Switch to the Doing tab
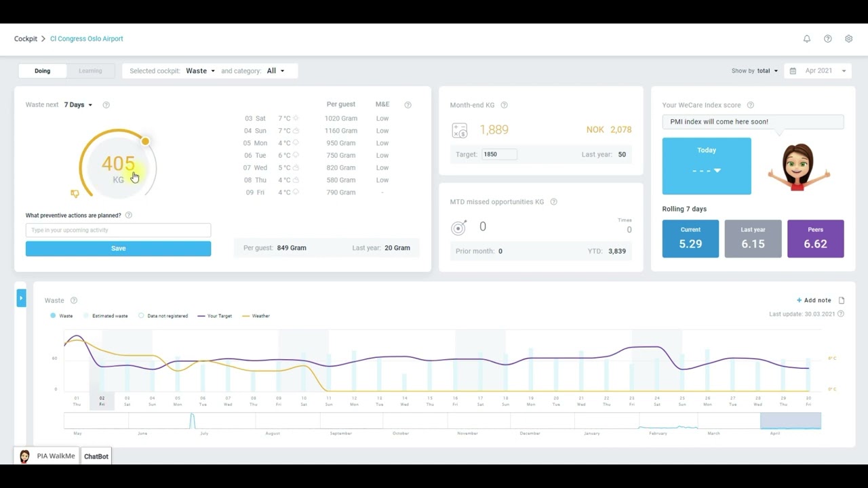The height and width of the screenshot is (488, 868). coord(43,70)
